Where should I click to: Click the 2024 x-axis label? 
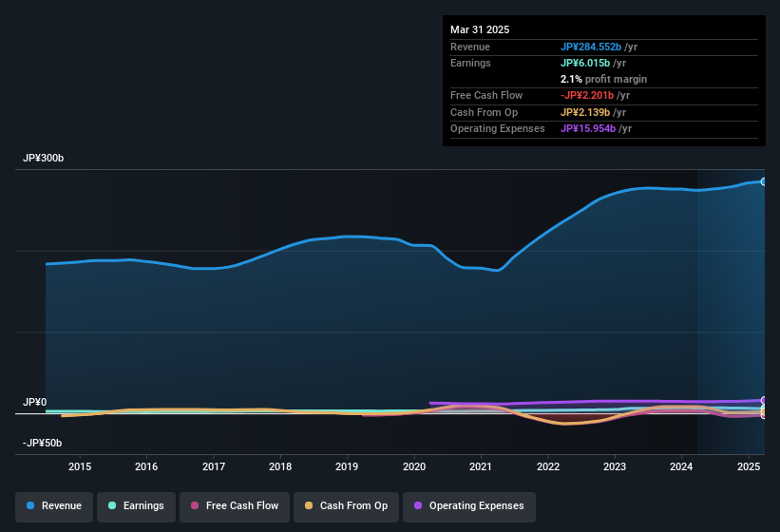[681, 466]
